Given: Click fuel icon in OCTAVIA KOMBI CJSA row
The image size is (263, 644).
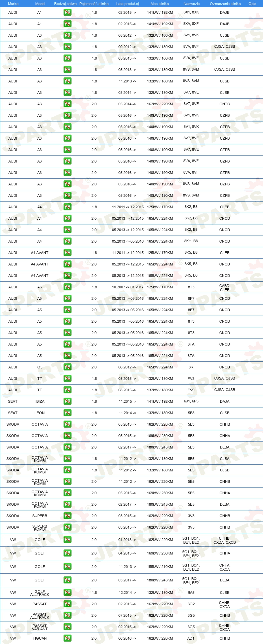Looking at the screenshot, I should pyautogui.click(x=67, y=459).
